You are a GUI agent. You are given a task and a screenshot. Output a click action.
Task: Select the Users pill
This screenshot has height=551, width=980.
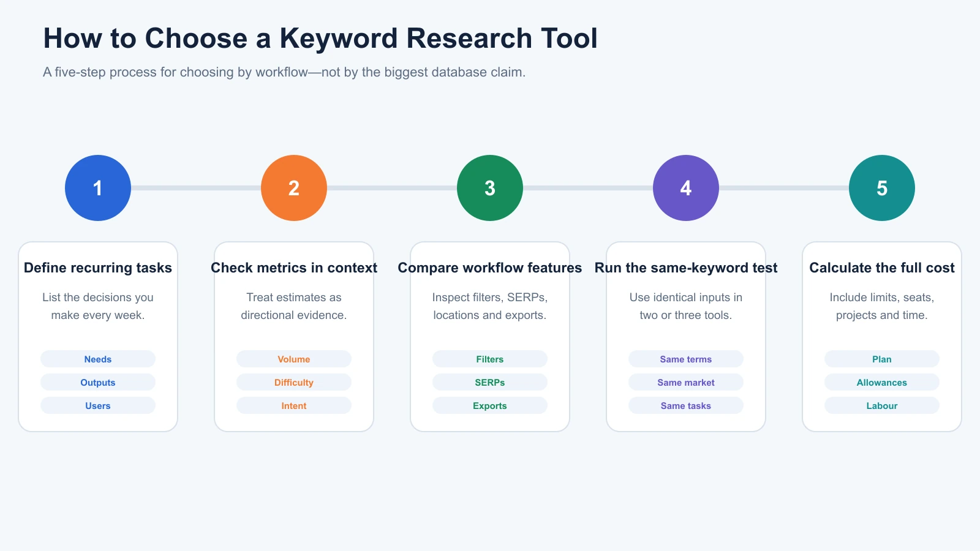click(98, 405)
